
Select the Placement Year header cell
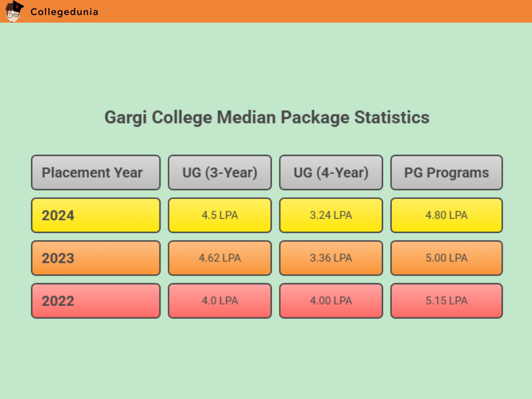96,172
